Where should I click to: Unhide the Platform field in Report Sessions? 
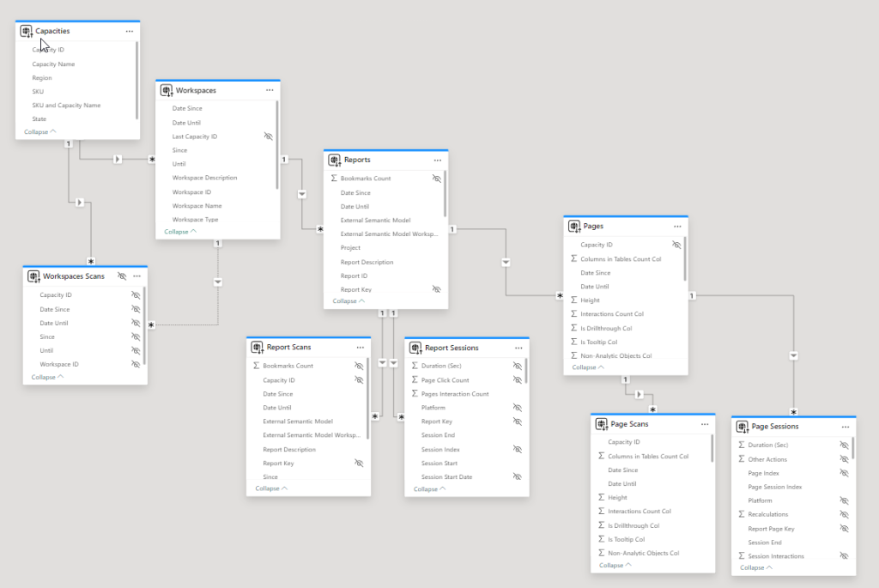pyautogui.click(x=518, y=408)
